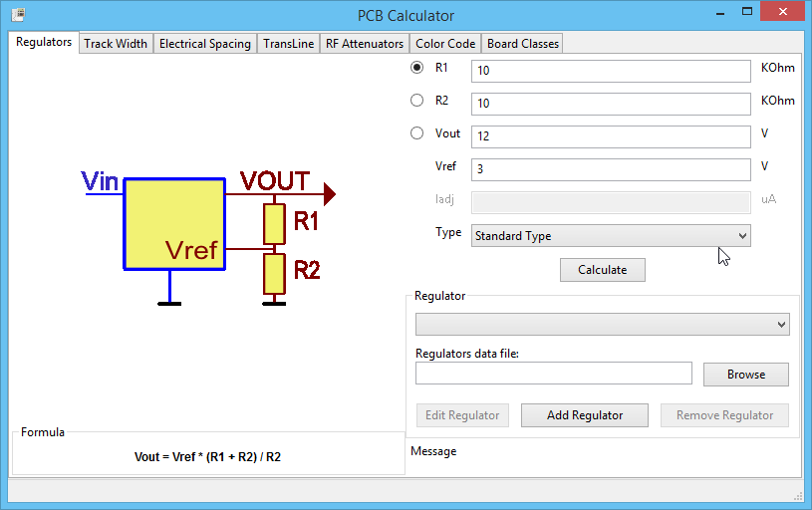812x510 pixels.
Task: Switch to the Track Width tab
Action: point(116,44)
